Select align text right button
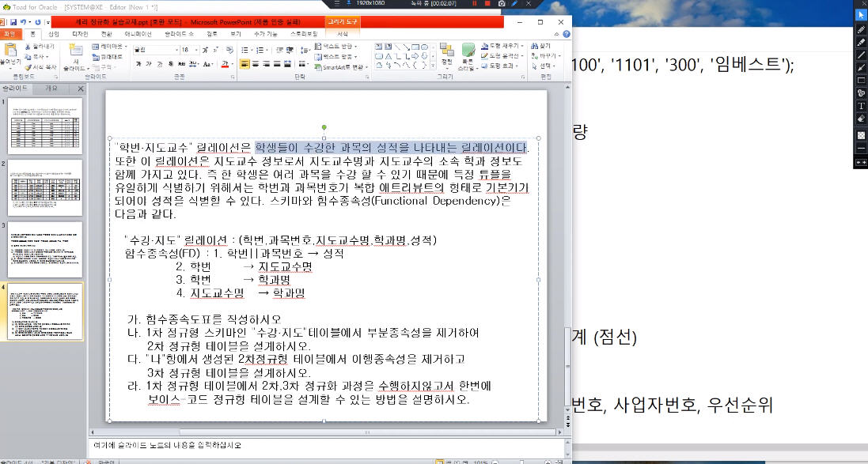The image size is (868, 464). [x=267, y=64]
